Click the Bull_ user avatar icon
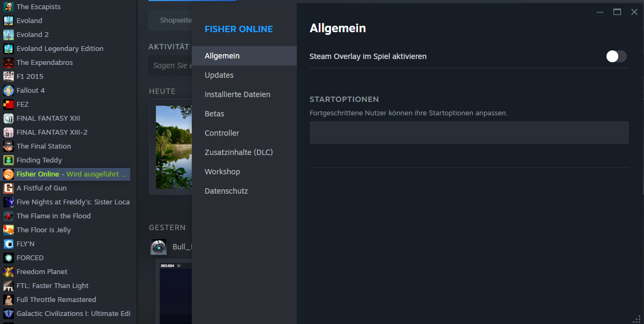Screen dimensions: 644x324 coord(159,247)
